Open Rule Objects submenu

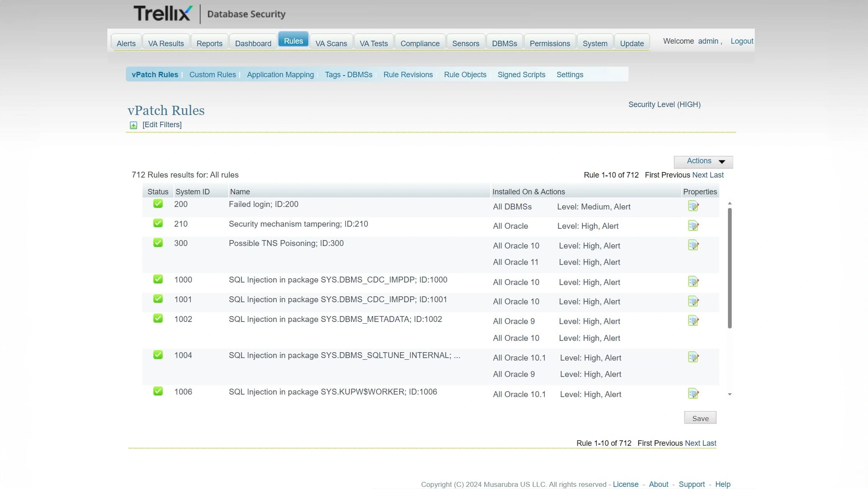[x=465, y=74]
